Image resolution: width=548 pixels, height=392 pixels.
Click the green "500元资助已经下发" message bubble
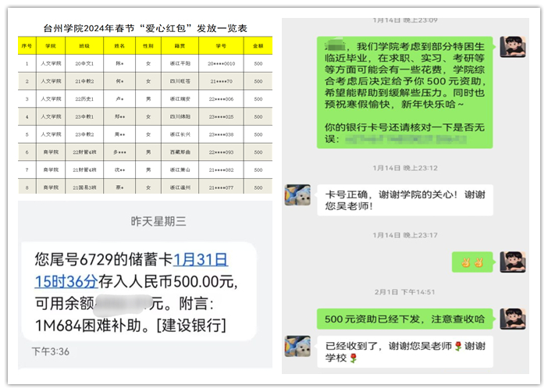click(x=404, y=319)
